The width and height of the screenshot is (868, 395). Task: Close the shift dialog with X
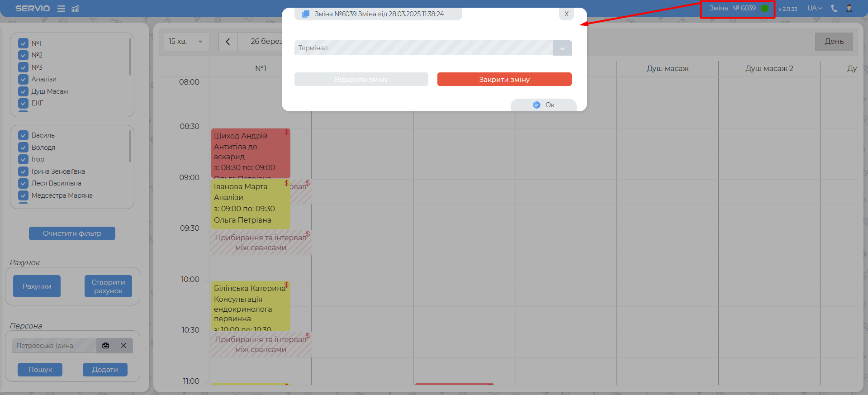pyautogui.click(x=566, y=14)
